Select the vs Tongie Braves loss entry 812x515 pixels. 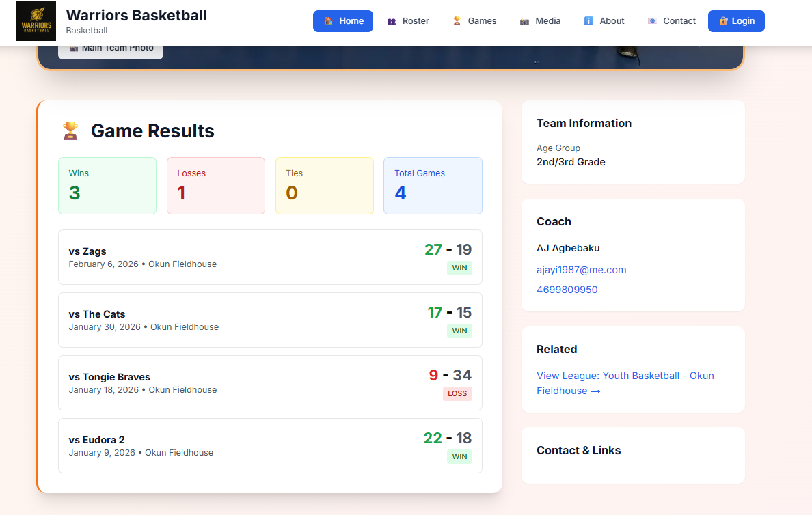270,382
